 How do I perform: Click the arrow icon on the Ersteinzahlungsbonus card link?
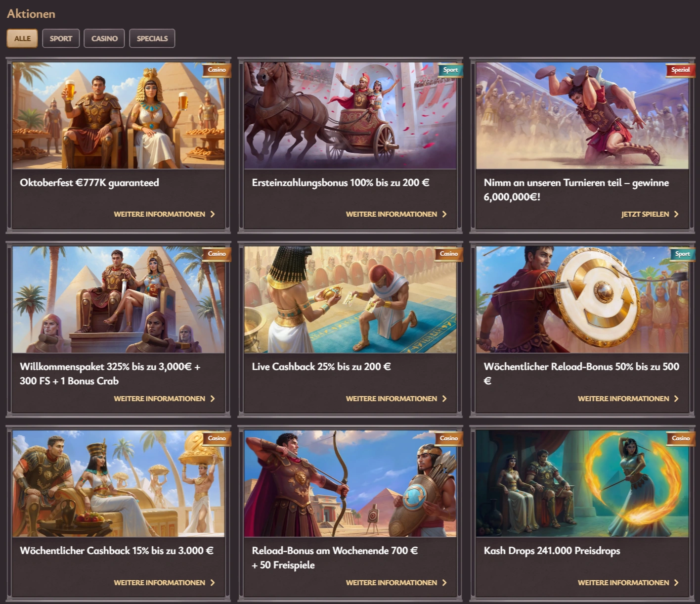pos(444,214)
